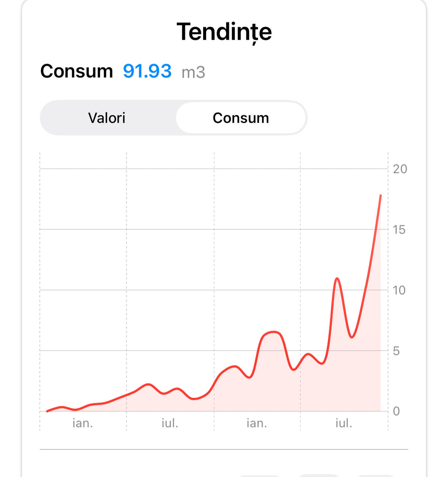The image size is (448, 477).
Task: Tap the blue 91.93 consumption value
Action: coord(147,71)
